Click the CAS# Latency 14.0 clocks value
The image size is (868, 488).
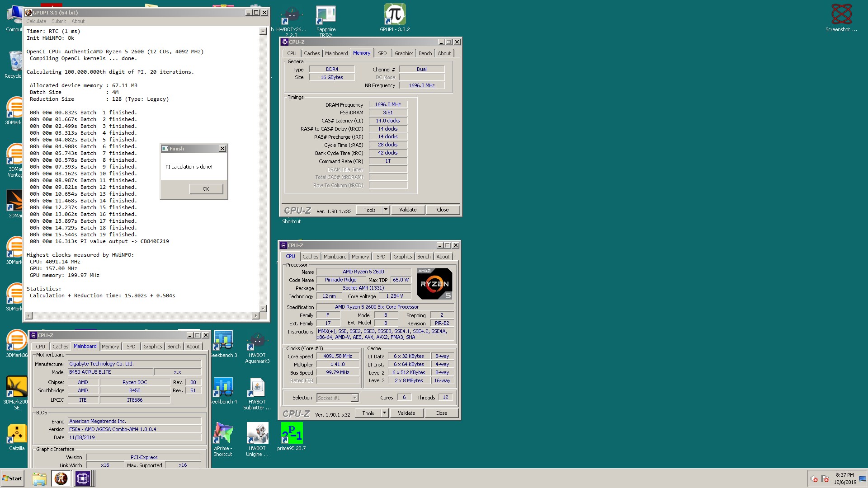(x=388, y=121)
